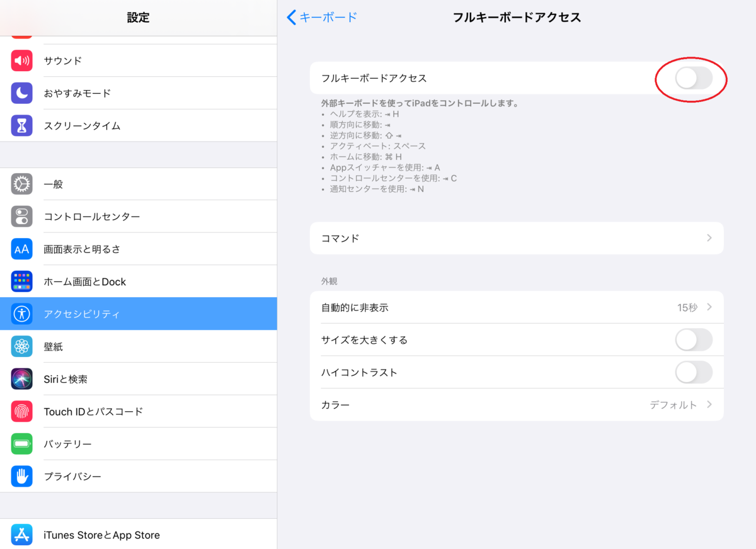
Task: Open おやすみモード settings
Action: click(x=139, y=93)
